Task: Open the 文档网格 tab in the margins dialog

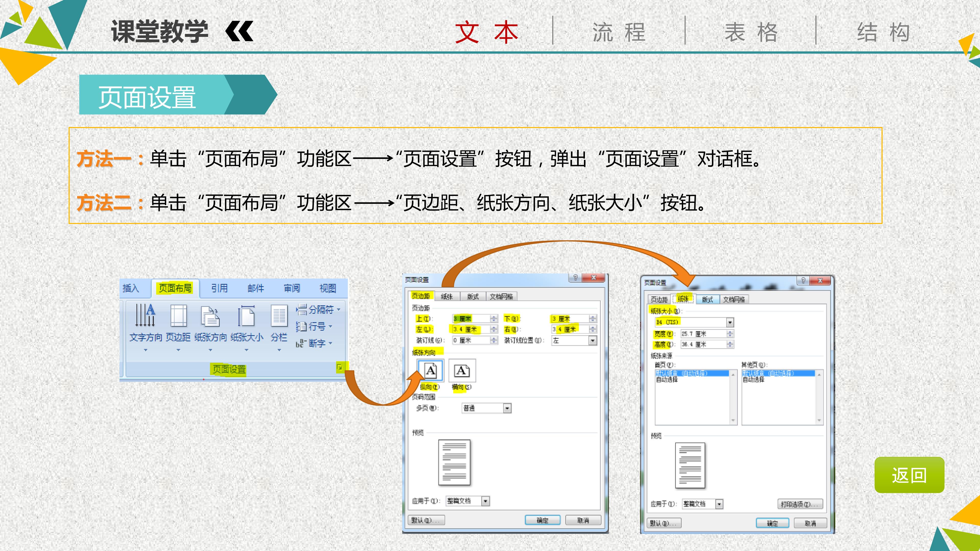Action: click(501, 297)
